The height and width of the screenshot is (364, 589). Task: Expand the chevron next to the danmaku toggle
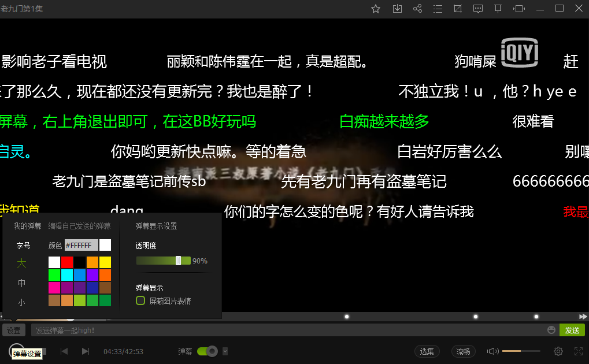pyautogui.click(x=225, y=351)
